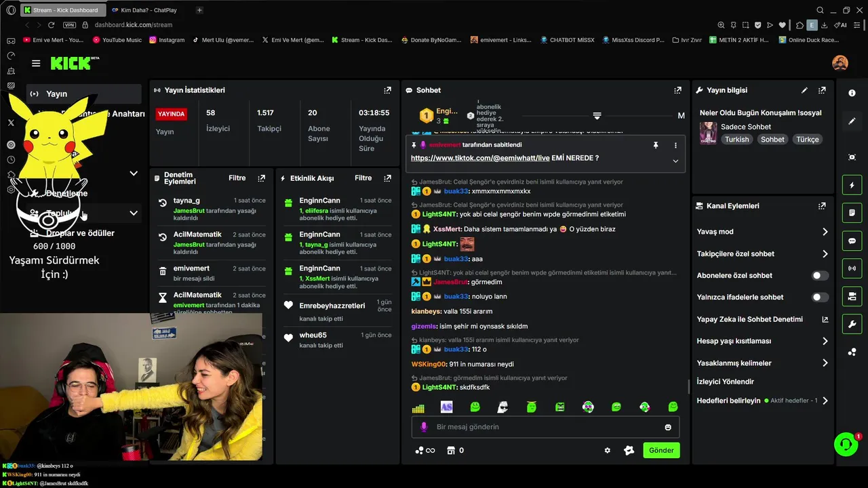The width and height of the screenshot is (868, 488).
Task: Expand Takipçilere özel sohbet options
Action: point(763,253)
